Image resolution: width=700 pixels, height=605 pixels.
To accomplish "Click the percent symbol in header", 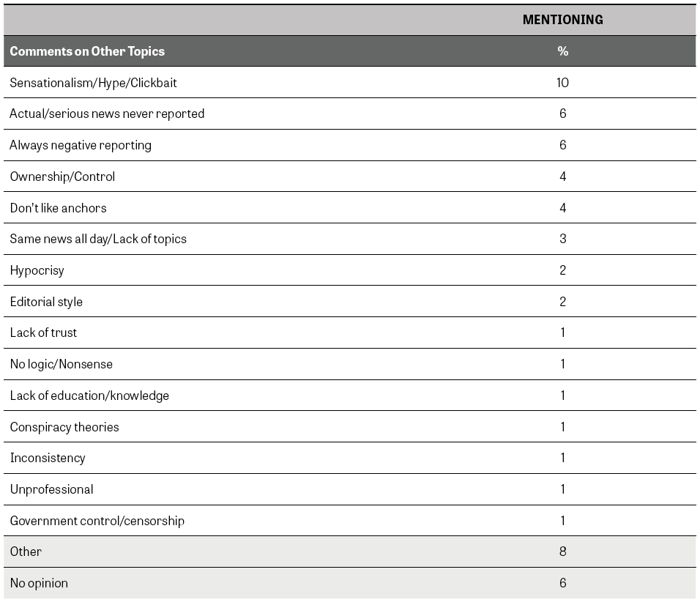I will [562, 51].
